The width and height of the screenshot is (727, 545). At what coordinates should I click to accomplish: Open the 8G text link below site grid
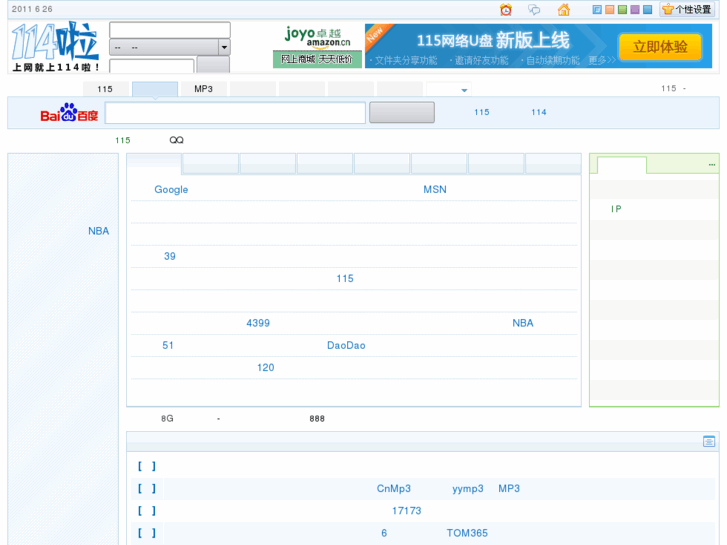[167, 418]
